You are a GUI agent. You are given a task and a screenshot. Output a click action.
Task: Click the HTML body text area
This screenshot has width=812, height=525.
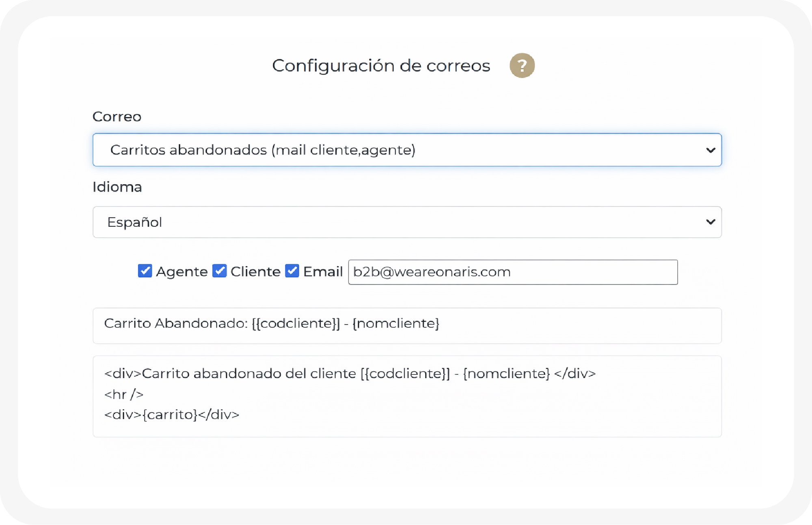(x=407, y=396)
